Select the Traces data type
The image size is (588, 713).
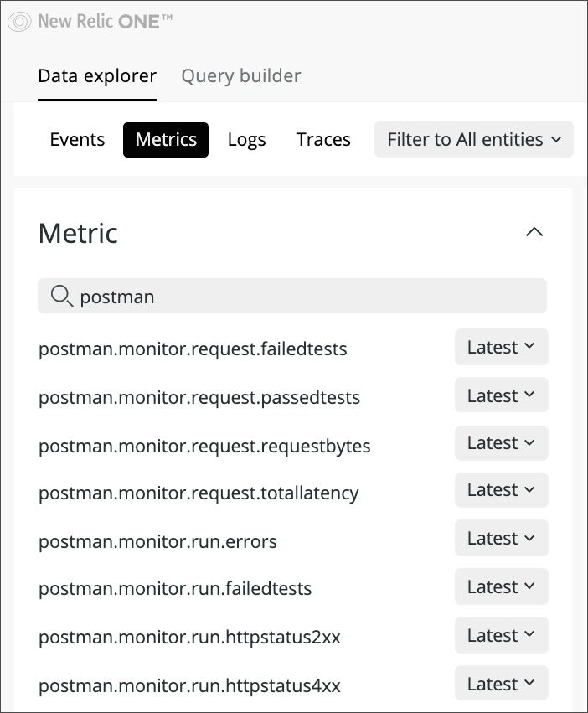click(x=323, y=140)
